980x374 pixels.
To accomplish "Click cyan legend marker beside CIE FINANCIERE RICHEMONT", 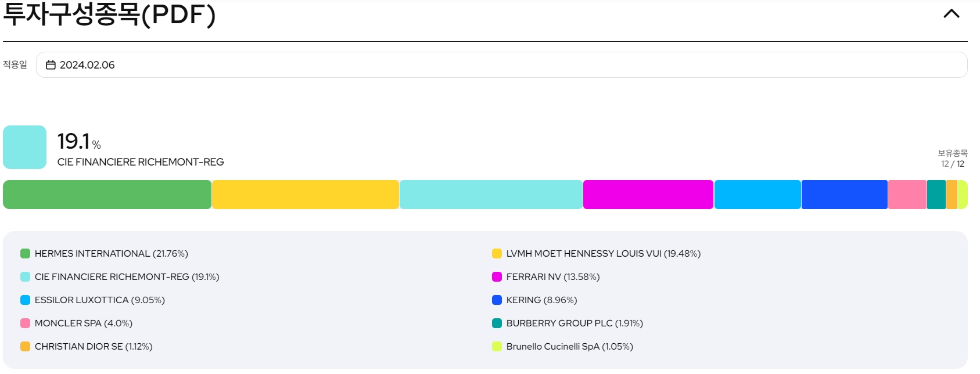I will point(25,277).
